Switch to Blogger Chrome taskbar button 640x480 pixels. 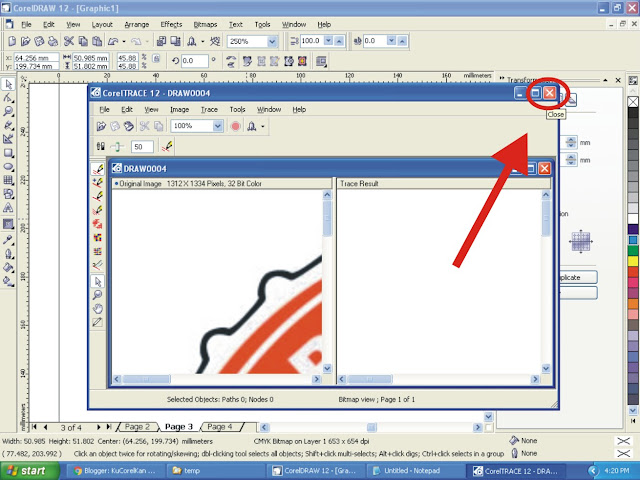coord(115,471)
